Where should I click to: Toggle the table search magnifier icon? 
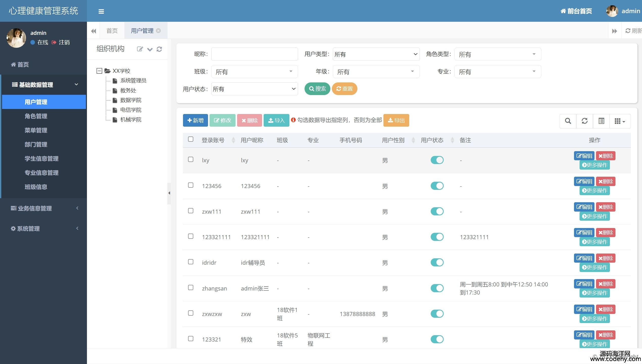coord(568,121)
